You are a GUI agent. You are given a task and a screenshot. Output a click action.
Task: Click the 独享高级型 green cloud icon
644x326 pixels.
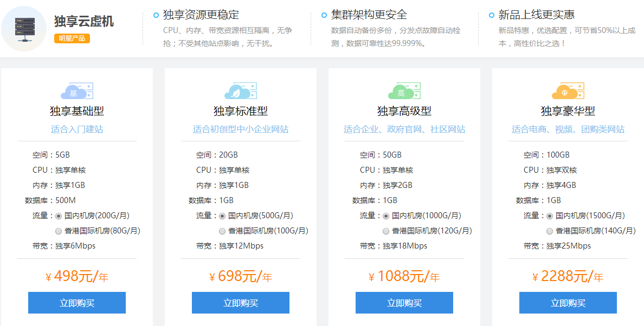click(x=404, y=91)
